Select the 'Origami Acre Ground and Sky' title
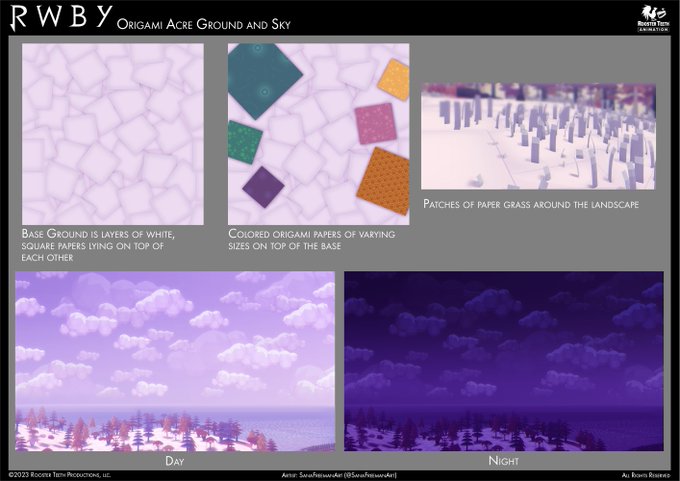 tap(203, 24)
